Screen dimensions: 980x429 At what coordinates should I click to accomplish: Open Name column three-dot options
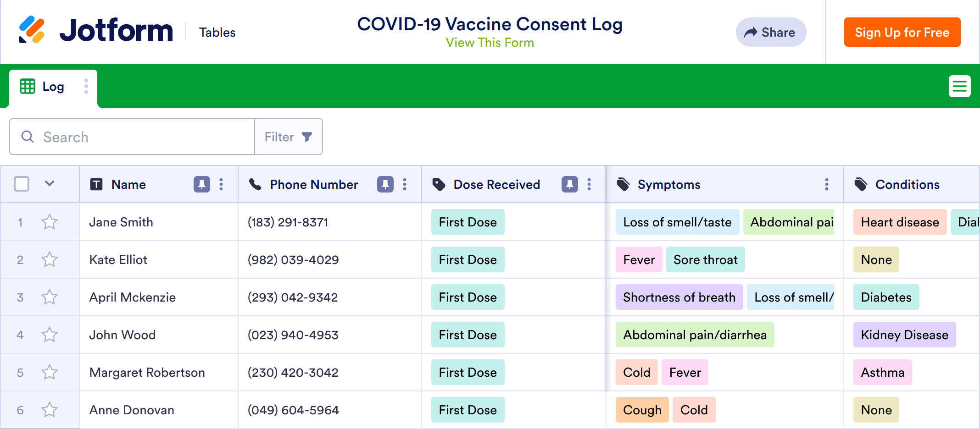click(221, 184)
